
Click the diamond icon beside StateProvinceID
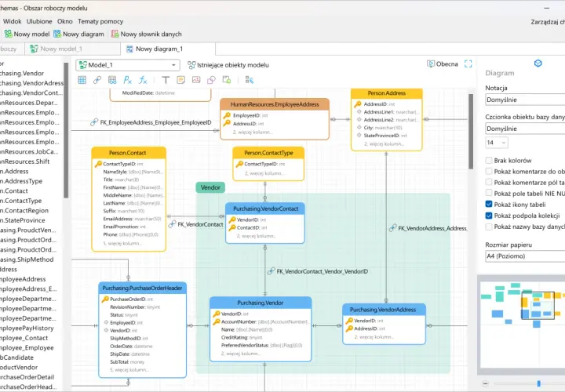tap(359, 136)
